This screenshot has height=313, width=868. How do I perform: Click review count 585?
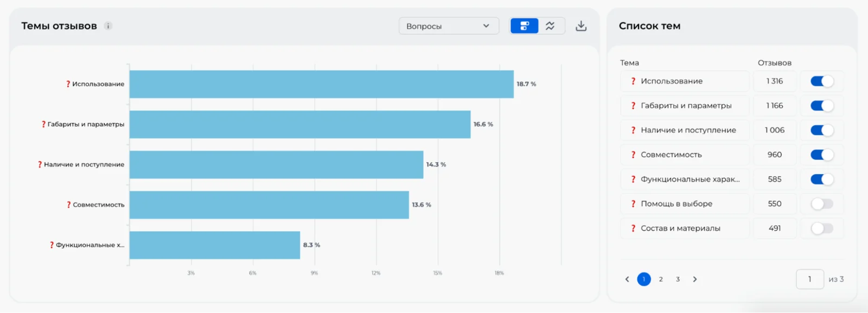coord(775,179)
